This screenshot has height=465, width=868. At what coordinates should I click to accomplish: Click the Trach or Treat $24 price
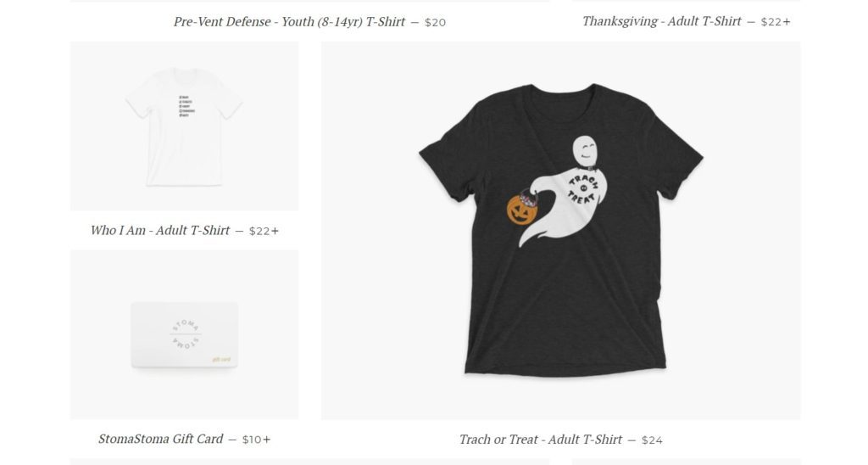pyautogui.click(x=652, y=440)
